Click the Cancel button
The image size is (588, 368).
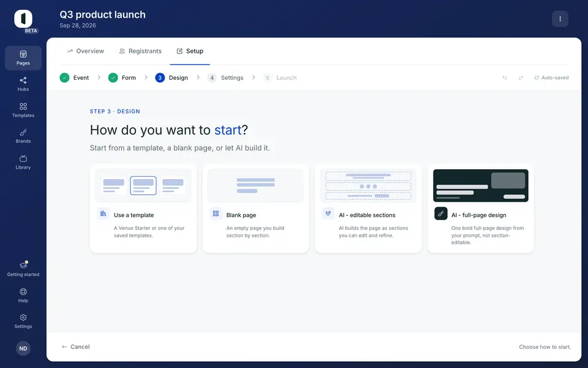pos(76,347)
